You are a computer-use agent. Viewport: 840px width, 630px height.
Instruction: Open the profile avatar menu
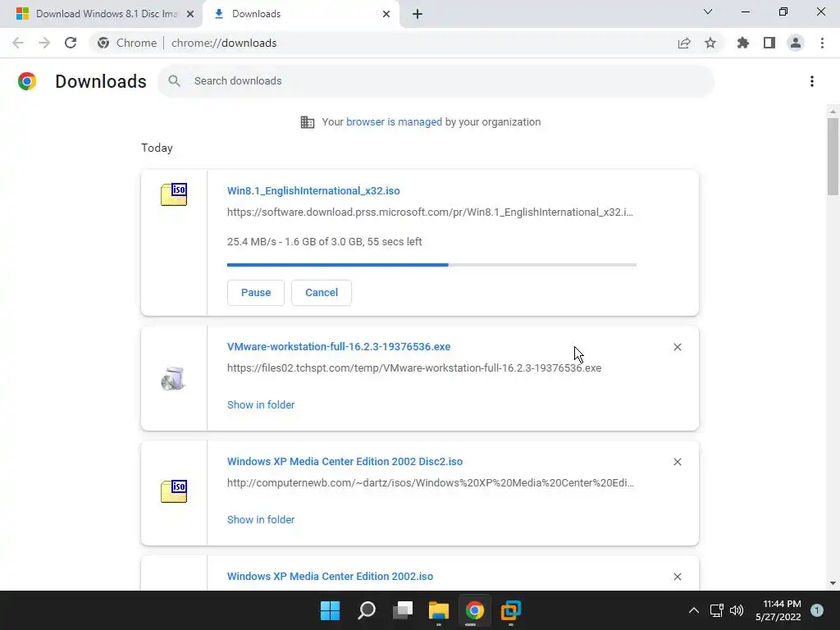point(796,43)
